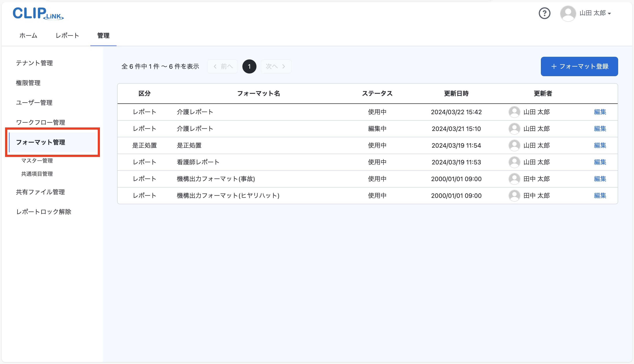Click avatar in the 機構出力フォーマット(ヒヤリハット) row

click(x=514, y=196)
